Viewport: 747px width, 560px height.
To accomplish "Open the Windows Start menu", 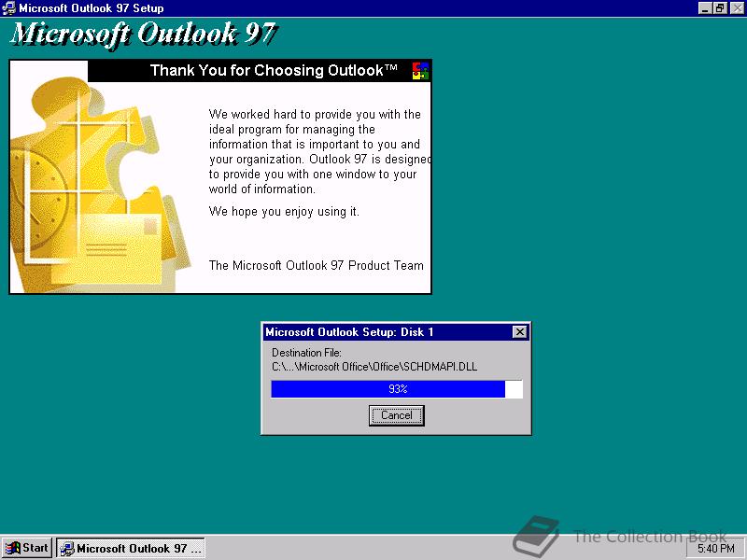I will click(27, 548).
